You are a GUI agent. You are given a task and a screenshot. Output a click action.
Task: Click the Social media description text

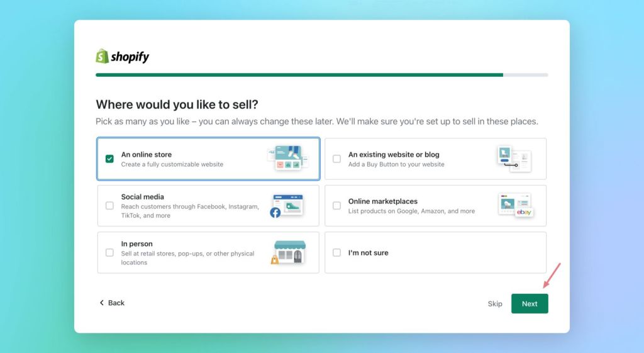pyautogui.click(x=189, y=211)
